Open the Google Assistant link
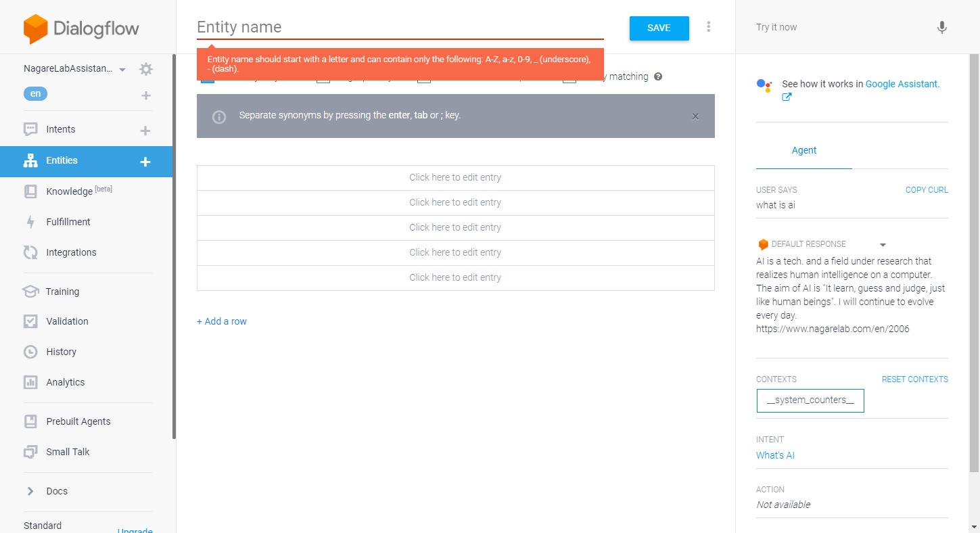Viewport: 980px width, 533px height. pos(902,84)
